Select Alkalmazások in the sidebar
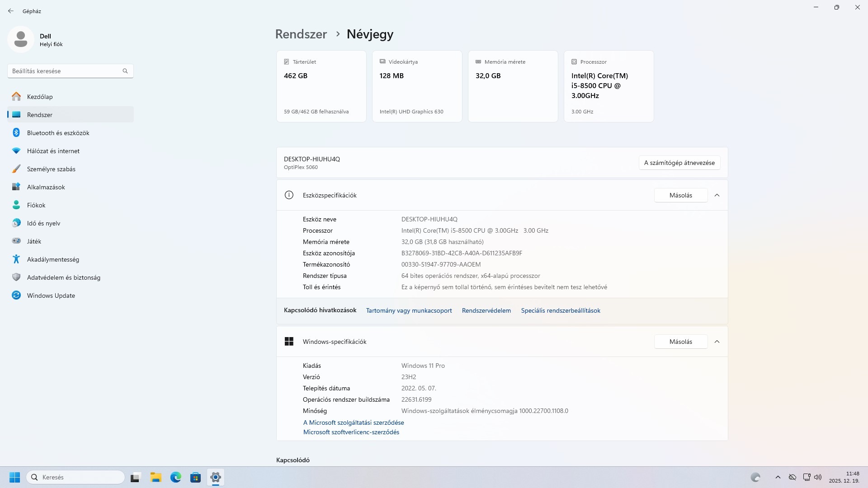This screenshot has height=488, width=868. coord(46,187)
